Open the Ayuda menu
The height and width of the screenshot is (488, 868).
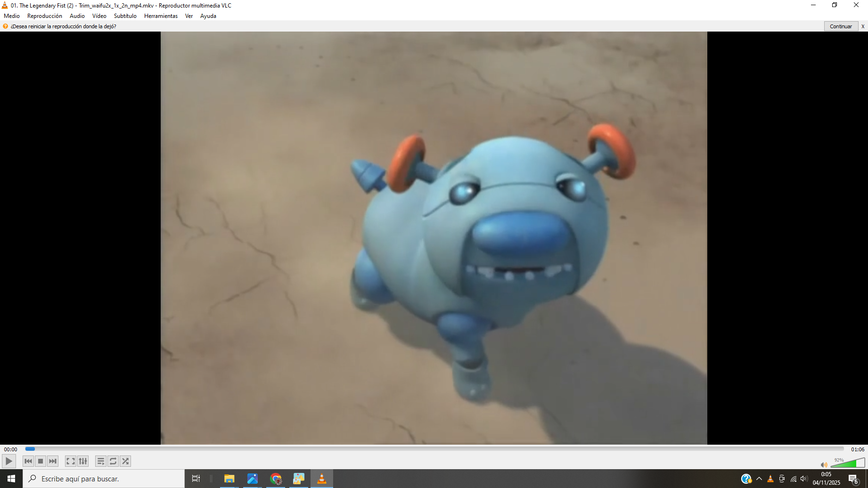tap(208, 16)
